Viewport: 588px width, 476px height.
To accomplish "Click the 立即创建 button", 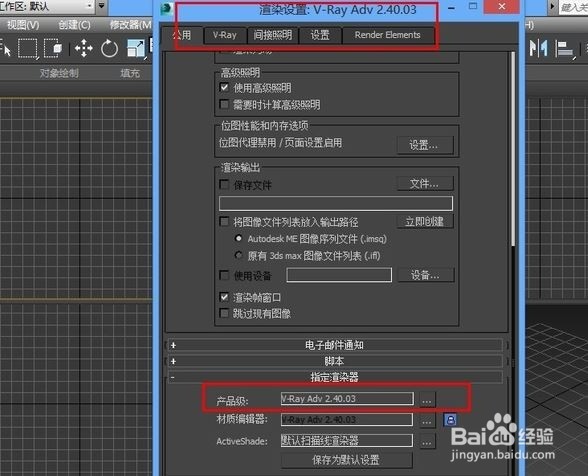I will coord(425,221).
